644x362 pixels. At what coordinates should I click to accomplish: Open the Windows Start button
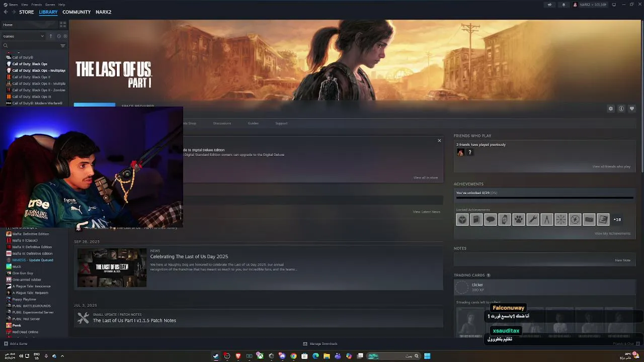coord(427,356)
